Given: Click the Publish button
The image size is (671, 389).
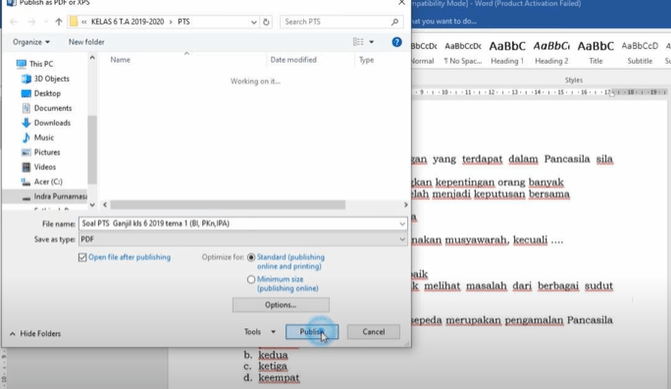Looking at the screenshot, I should (x=312, y=332).
